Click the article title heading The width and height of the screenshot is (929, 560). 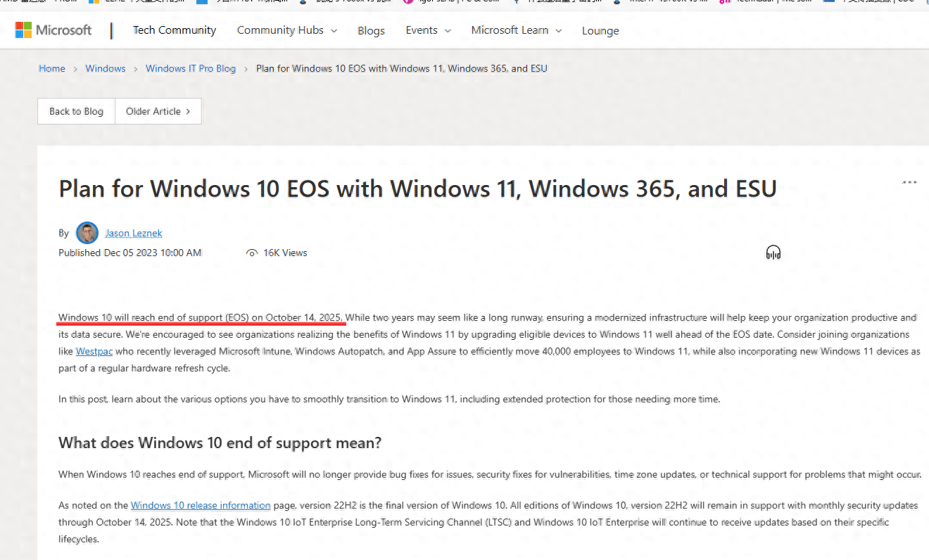click(x=417, y=189)
